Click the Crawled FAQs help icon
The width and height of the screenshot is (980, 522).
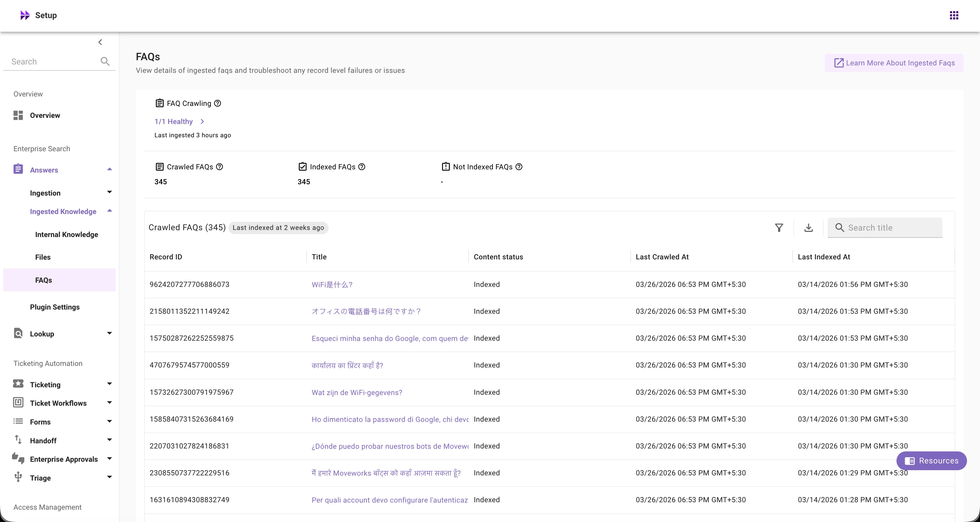click(219, 167)
